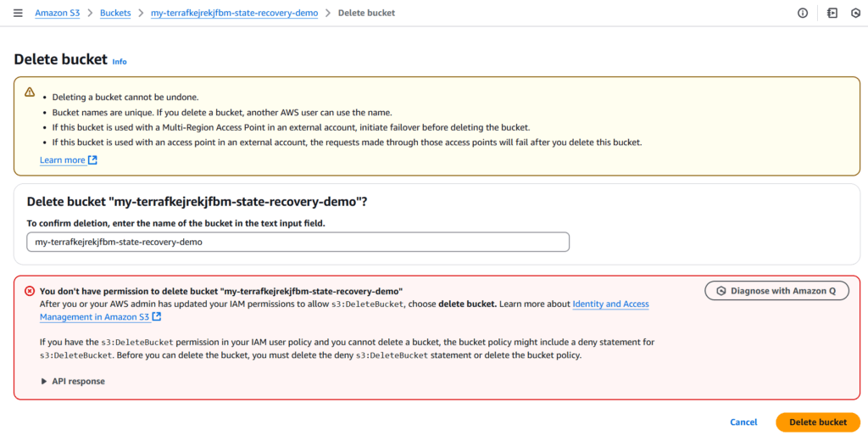This screenshot has height=441, width=868.
Task: Click the red error circle icon
Action: [30, 291]
